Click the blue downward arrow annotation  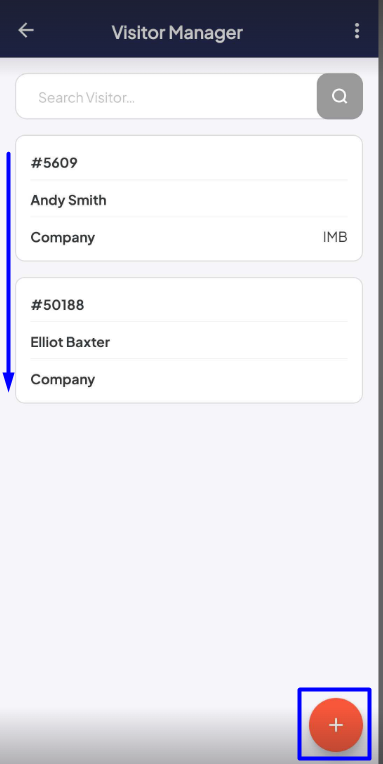pos(8,272)
